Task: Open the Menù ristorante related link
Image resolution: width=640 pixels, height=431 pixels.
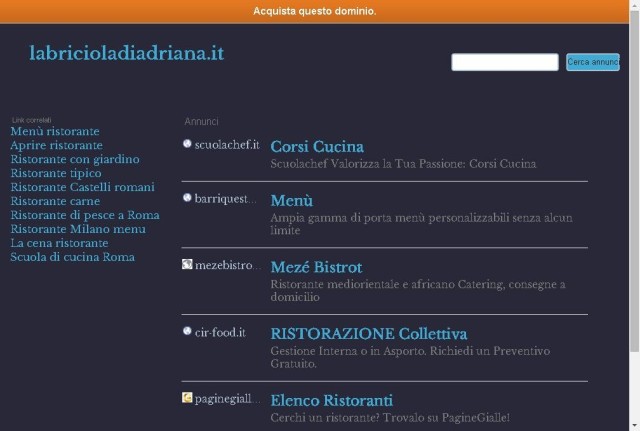Action: 55,131
